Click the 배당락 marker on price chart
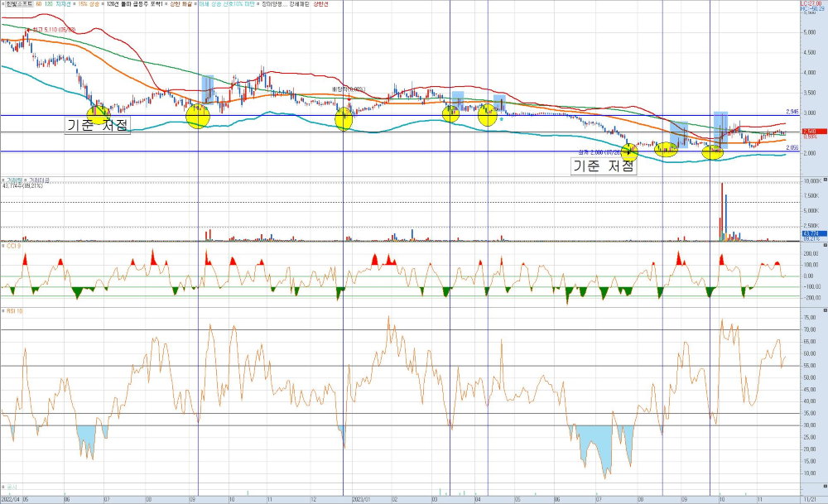Screen dimensions: 828x504 point(349,89)
